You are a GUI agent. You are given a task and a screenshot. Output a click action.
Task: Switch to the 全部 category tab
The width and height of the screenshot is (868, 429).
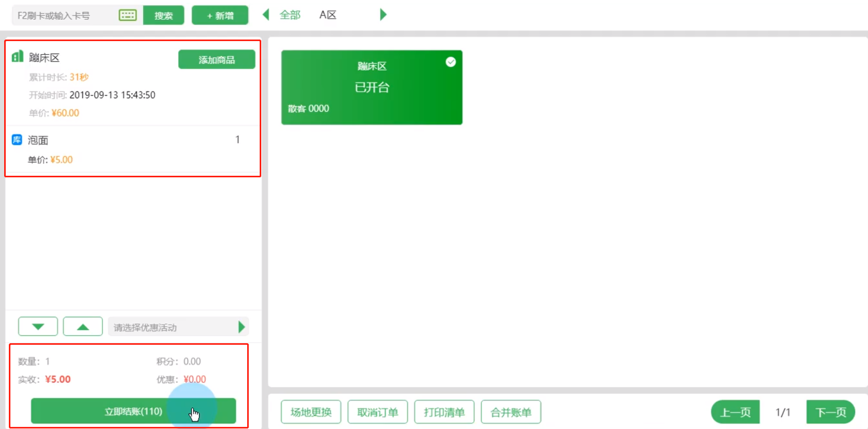click(x=290, y=15)
